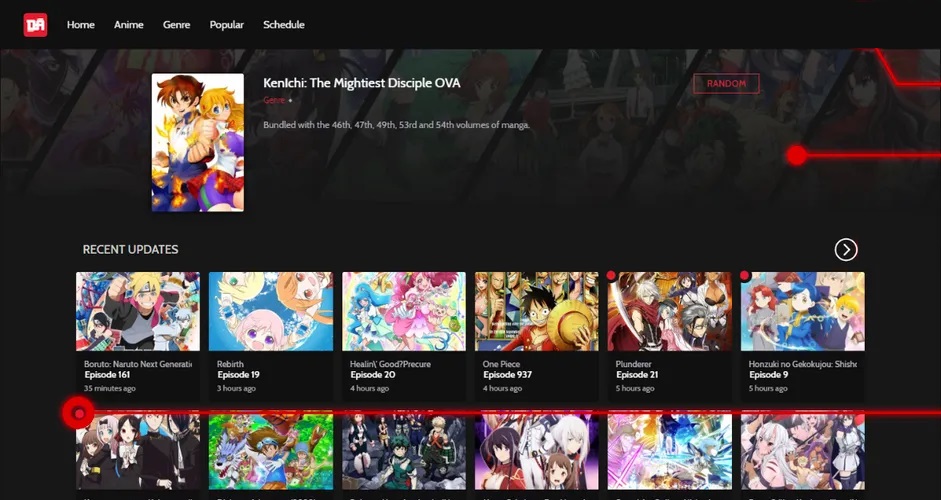Viewport: 941px width, 500px height.
Task: Click the 'Bundled with the 46th' description text
Action: coord(396,125)
